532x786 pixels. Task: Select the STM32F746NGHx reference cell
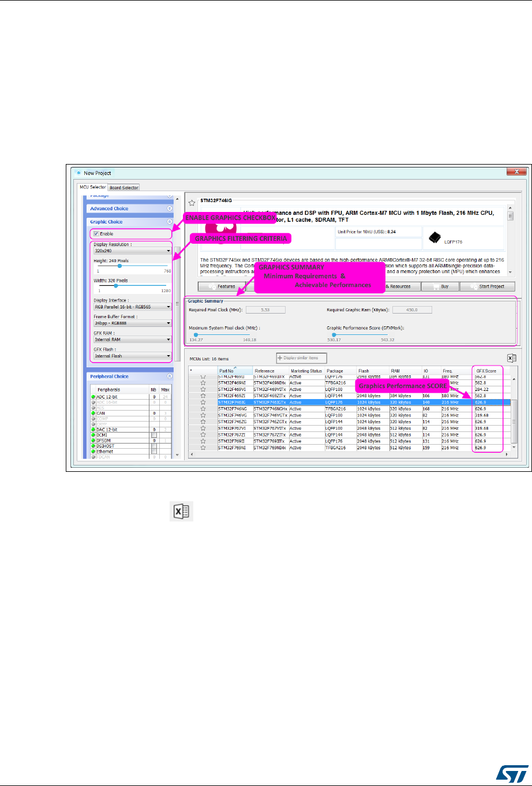(271, 409)
